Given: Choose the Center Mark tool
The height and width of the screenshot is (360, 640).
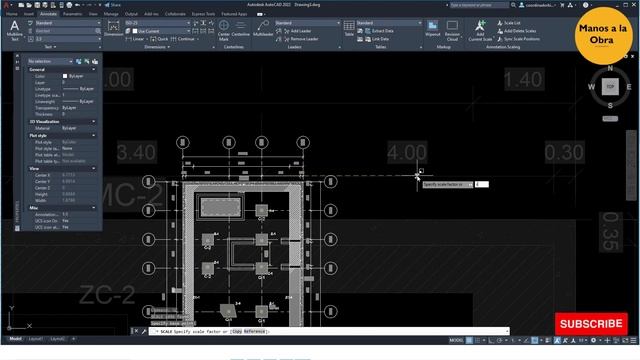Looking at the screenshot, I should coord(224,30).
